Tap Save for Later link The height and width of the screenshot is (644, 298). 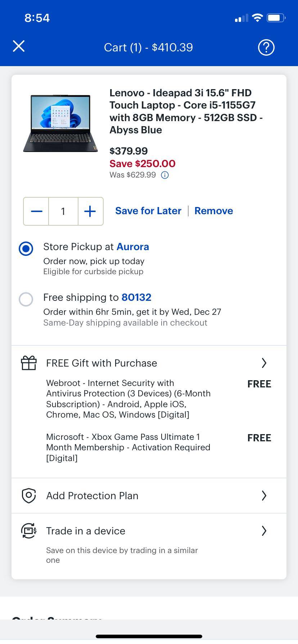click(x=148, y=211)
